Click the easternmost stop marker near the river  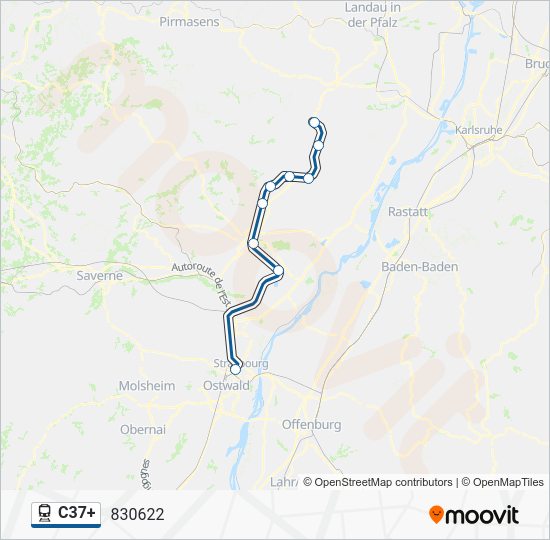[x=278, y=271]
